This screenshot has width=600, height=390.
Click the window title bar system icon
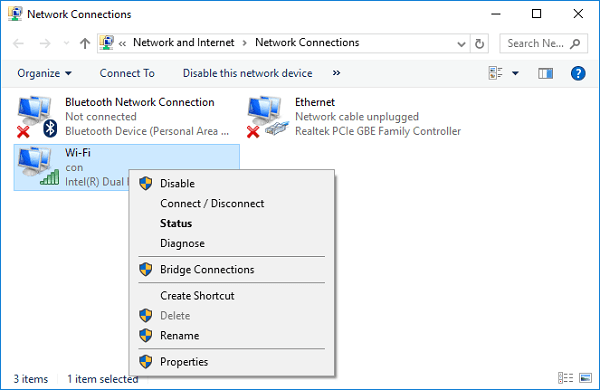(x=15, y=14)
